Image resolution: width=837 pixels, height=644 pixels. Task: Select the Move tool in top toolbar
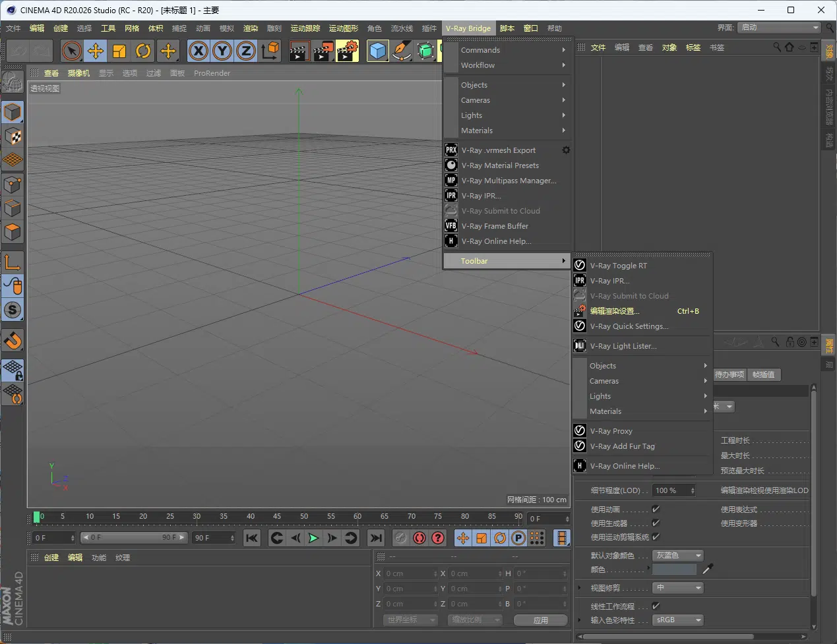pos(96,51)
